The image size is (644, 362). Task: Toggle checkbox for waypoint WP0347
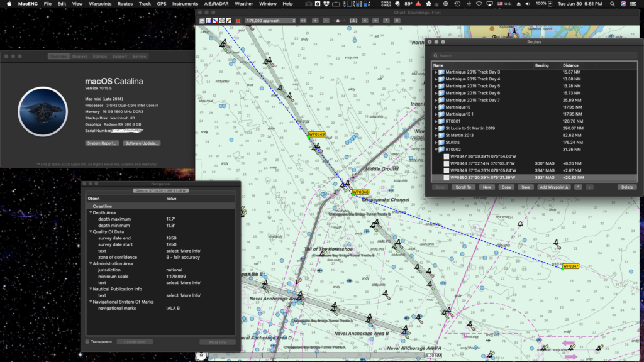tap(447, 156)
